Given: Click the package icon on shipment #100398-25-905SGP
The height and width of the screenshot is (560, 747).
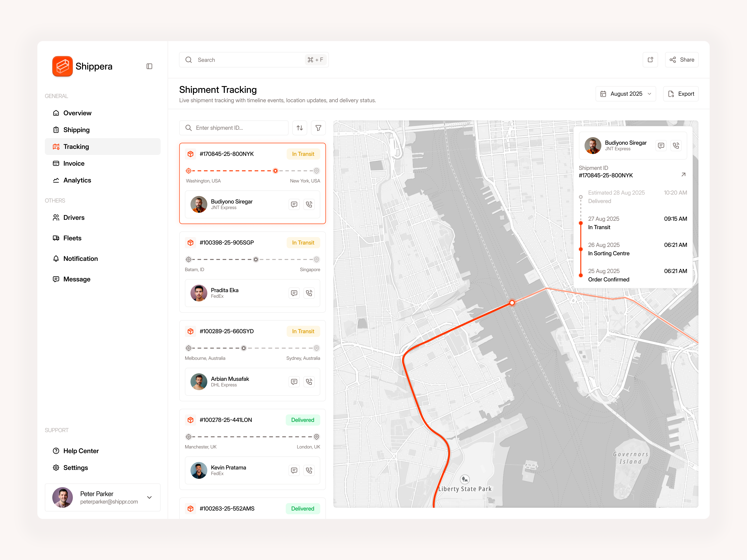Looking at the screenshot, I should 190,242.
